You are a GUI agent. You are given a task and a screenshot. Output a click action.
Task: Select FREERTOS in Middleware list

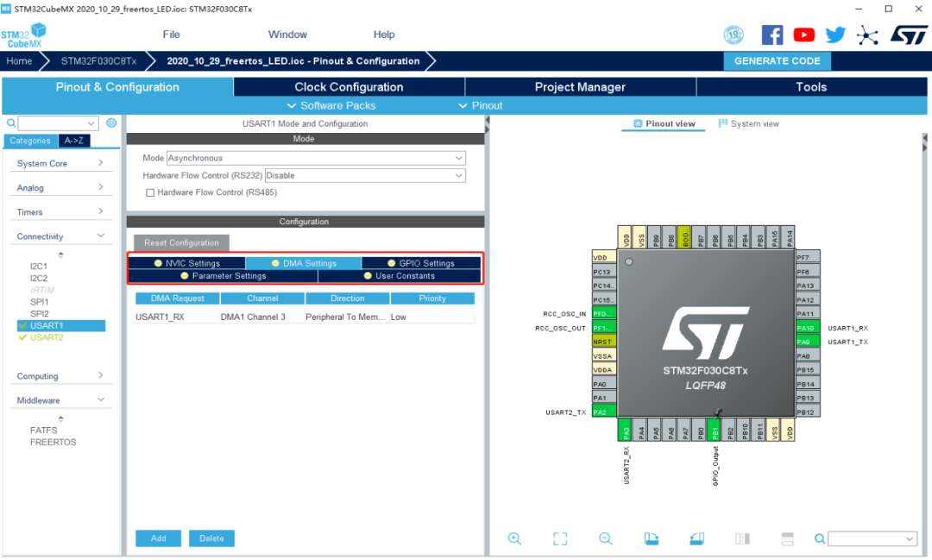click(x=53, y=442)
